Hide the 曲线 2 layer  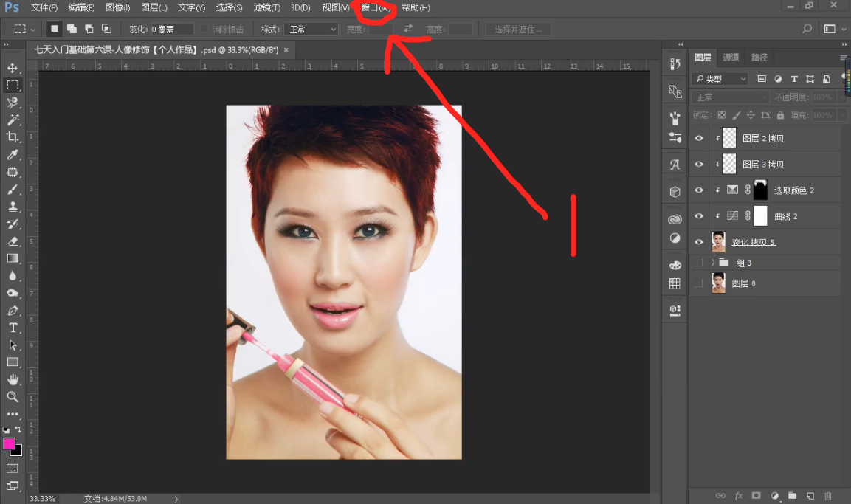pyautogui.click(x=699, y=216)
